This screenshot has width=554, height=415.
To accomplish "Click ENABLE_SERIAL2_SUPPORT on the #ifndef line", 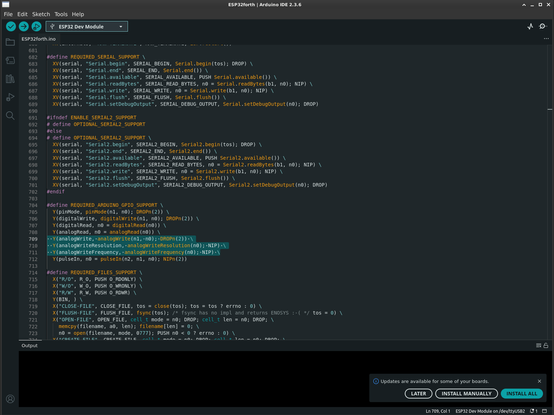I will click(x=103, y=117).
